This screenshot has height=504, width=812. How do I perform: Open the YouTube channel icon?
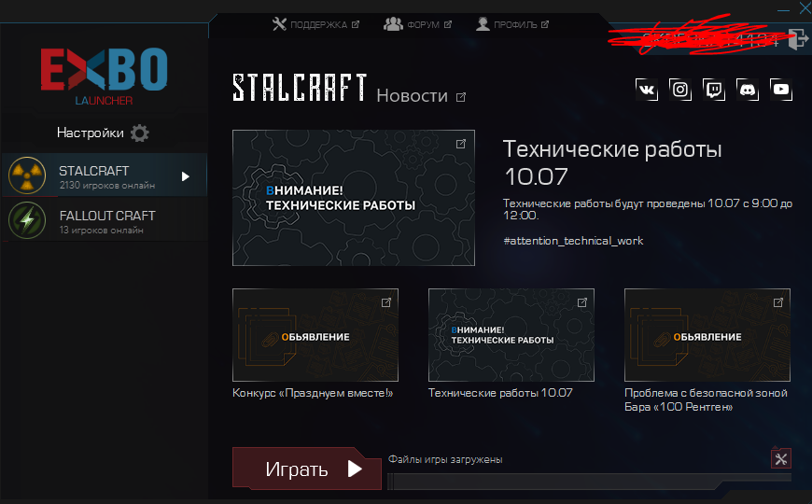pyautogui.click(x=781, y=90)
